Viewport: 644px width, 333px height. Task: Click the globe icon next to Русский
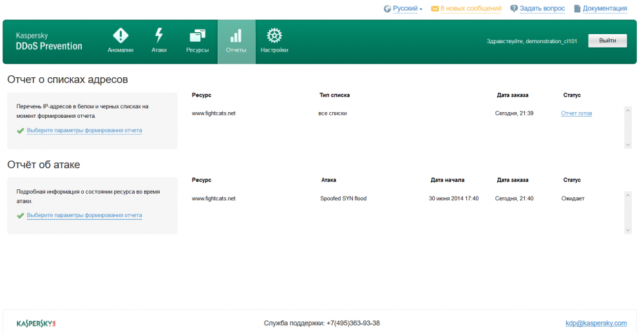point(387,8)
